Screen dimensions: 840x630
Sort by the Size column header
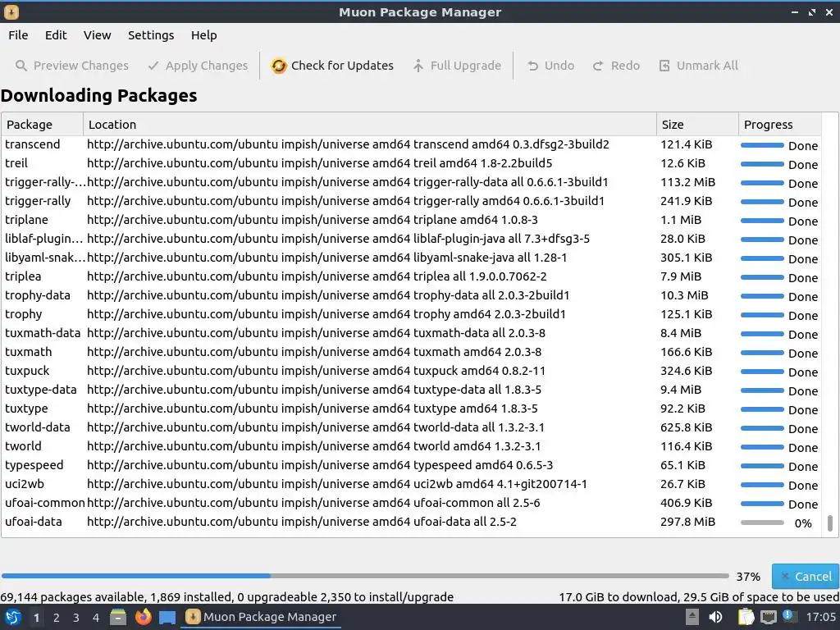(x=697, y=125)
